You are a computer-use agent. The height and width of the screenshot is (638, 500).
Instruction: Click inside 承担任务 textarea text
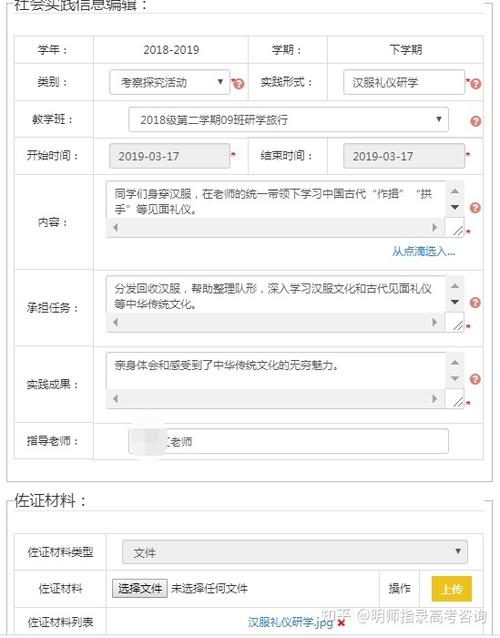pyautogui.click(x=275, y=295)
